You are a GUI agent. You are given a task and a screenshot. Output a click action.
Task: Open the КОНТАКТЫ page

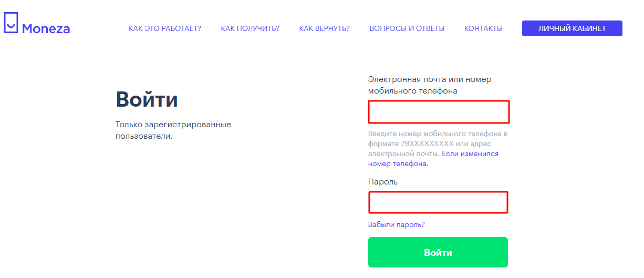pos(483,28)
